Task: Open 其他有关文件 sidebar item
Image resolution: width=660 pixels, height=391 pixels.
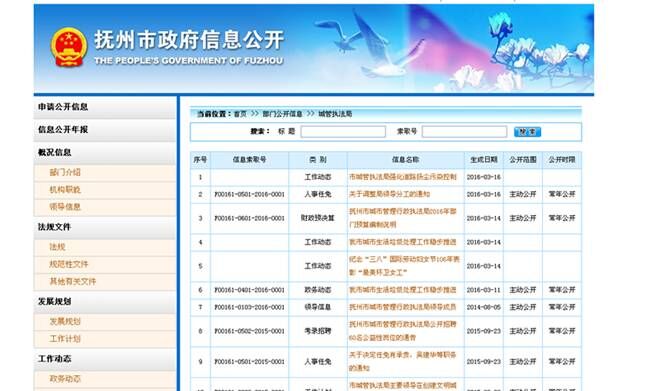Action: pyautogui.click(x=72, y=281)
